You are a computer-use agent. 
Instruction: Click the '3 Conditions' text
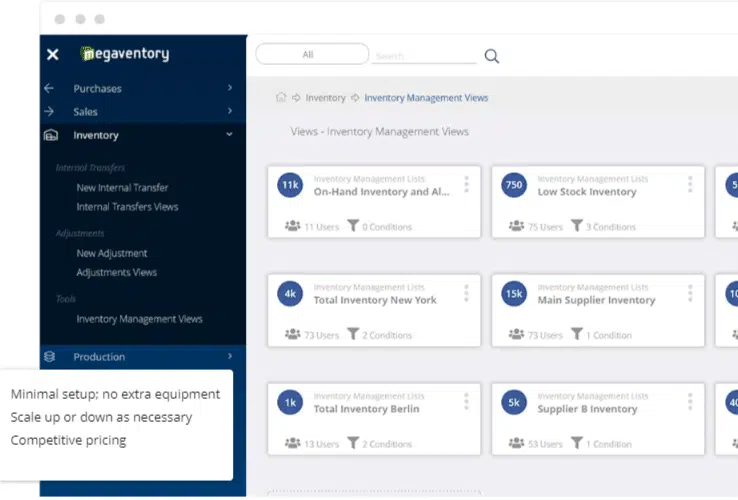tap(610, 227)
